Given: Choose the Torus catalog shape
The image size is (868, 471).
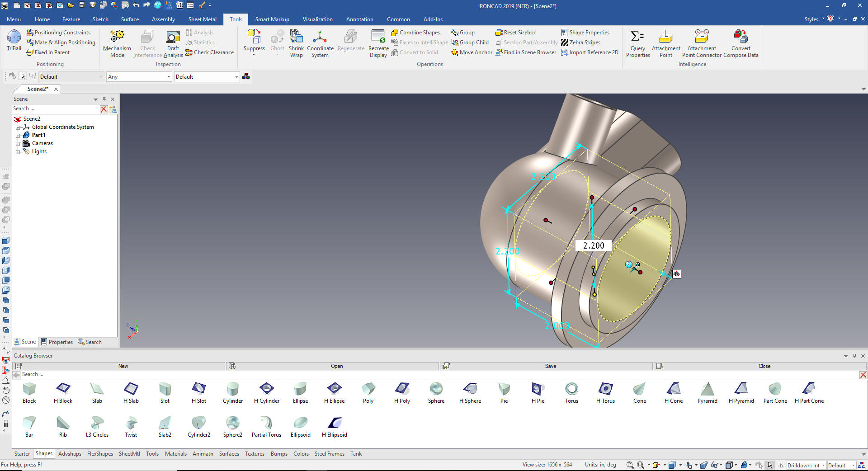Looking at the screenshot, I should click(571, 393).
